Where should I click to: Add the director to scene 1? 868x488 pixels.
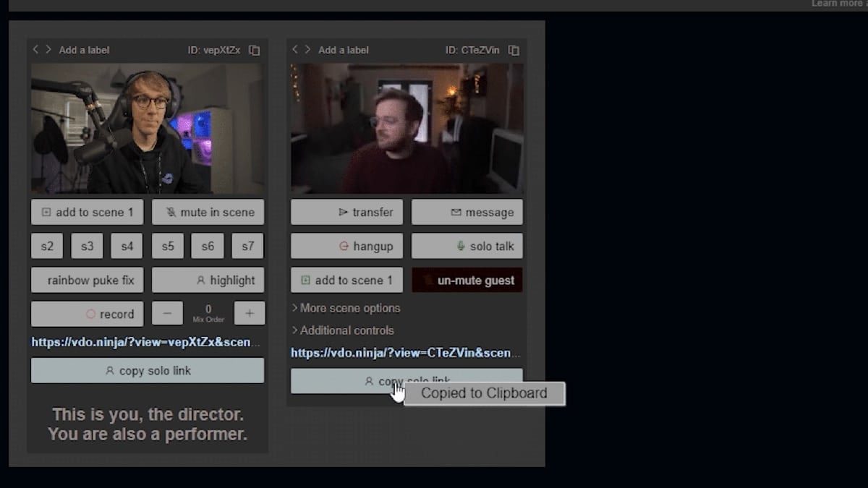tap(88, 212)
